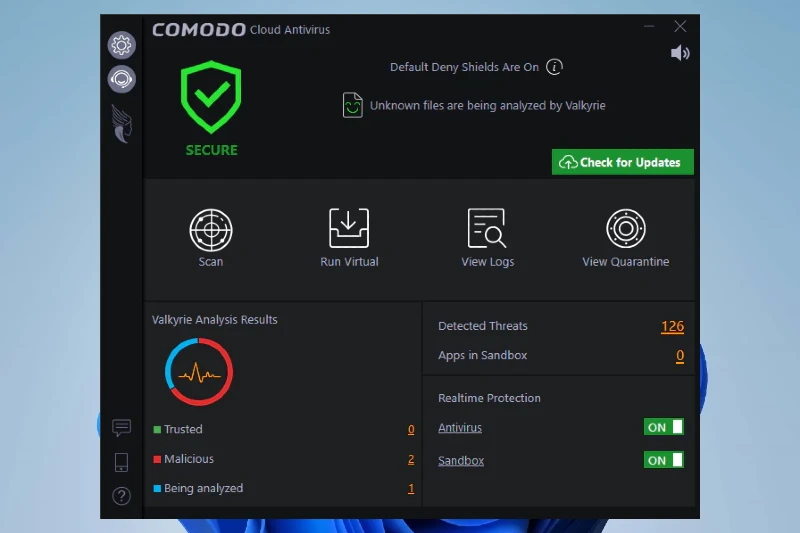Open the Run Virtual tray icon
800x533 pixels.
(349, 228)
